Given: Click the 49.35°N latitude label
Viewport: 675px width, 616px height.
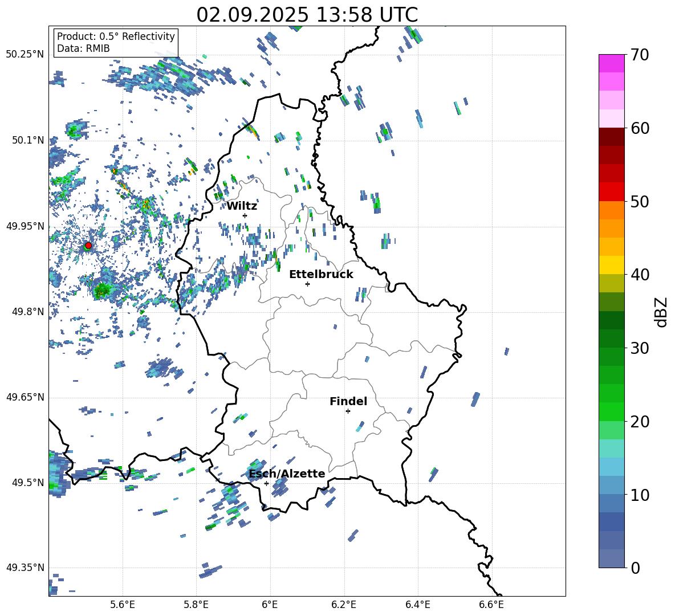Looking at the screenshot, I should (25, 568).
